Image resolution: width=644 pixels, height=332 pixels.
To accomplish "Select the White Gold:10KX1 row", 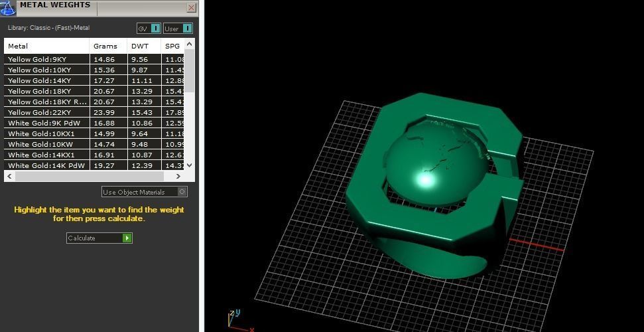I will [94, 133].
